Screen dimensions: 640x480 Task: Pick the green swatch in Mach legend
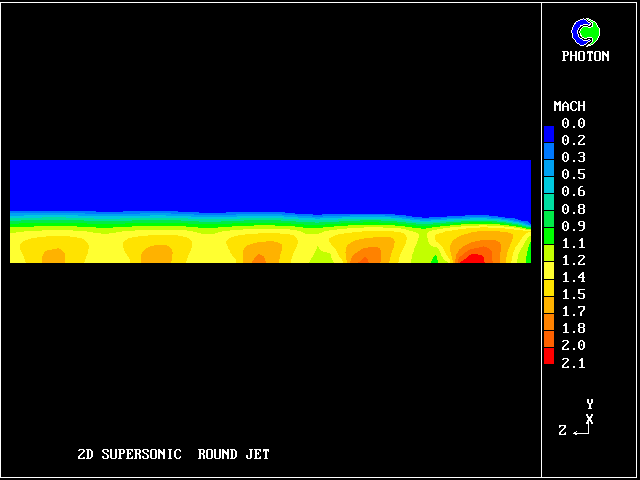pos(548,235)
